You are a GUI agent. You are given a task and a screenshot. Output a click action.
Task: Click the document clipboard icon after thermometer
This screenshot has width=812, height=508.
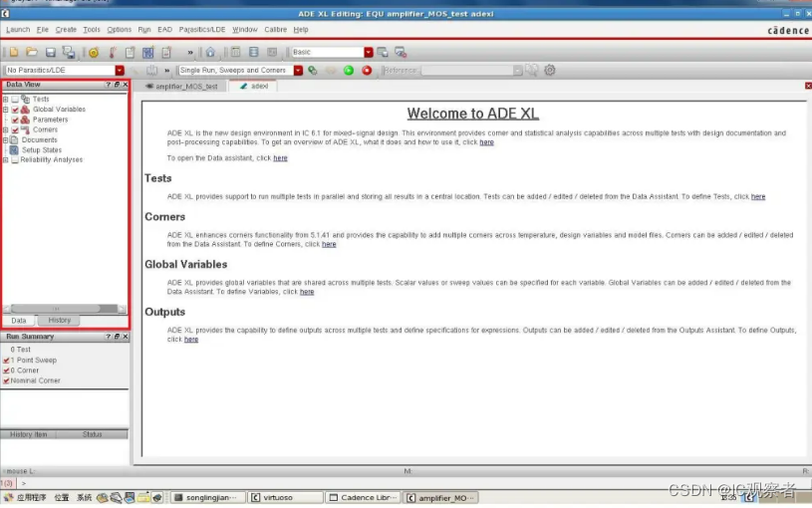click(x=130, y=53)
